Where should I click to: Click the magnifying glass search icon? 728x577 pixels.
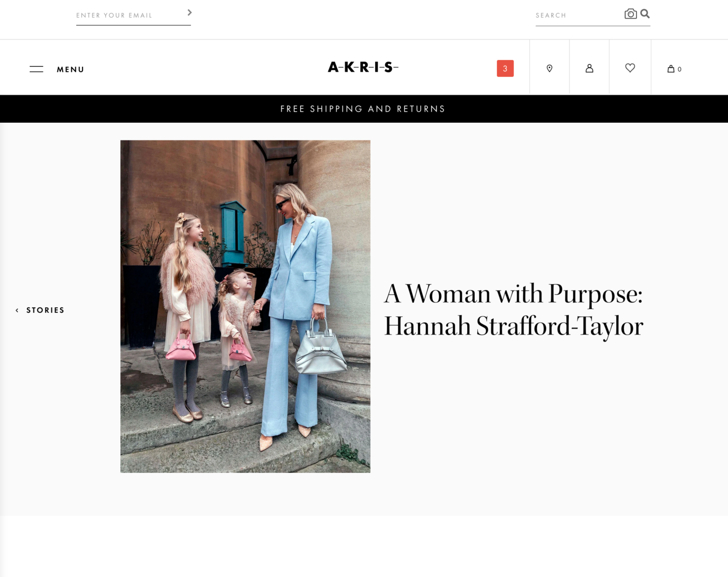point(645,14)
